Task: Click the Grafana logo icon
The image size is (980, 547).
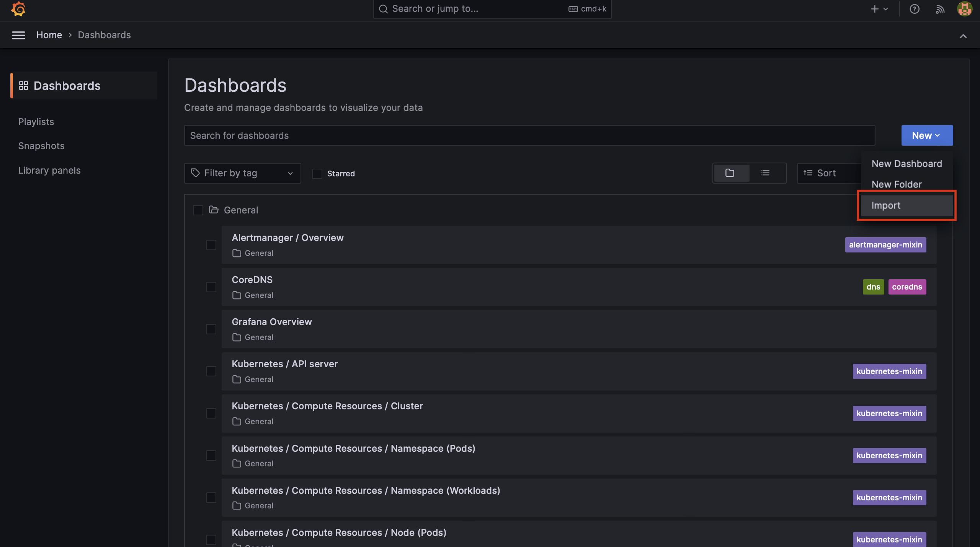Action: point(18,9)
